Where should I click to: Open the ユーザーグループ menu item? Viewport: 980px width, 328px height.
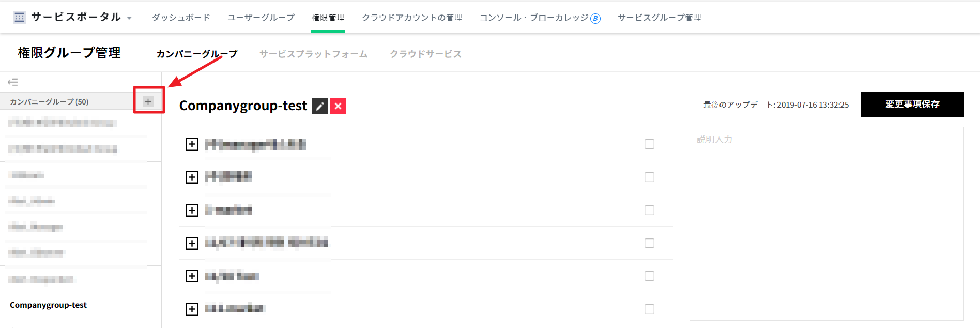click(261, 18)
